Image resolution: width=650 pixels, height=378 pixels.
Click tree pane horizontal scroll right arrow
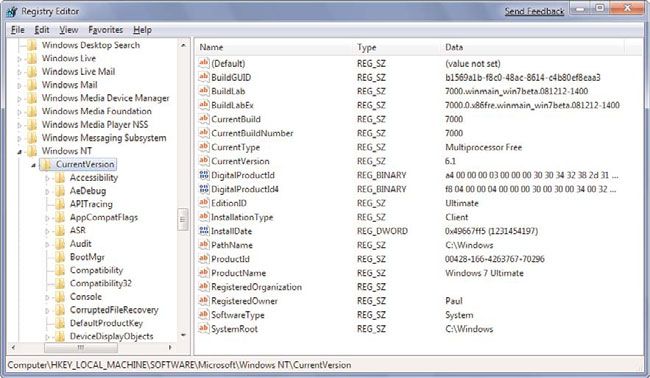tap(170, 347)
